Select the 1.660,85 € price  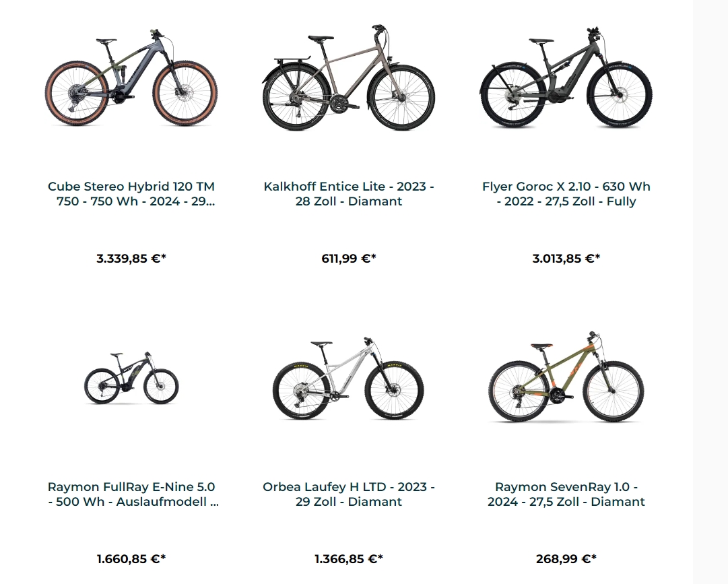point(131,559)
